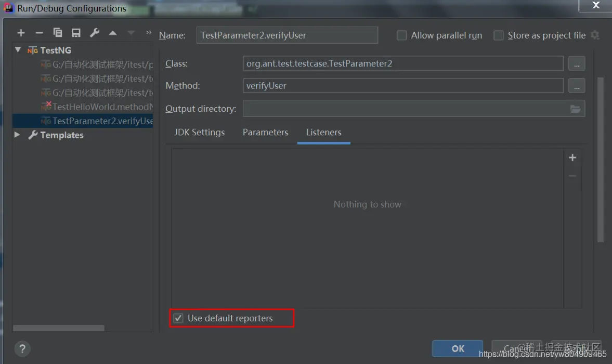
Task: Add a listener with the plus icon
Action: [x=572, y=158]
